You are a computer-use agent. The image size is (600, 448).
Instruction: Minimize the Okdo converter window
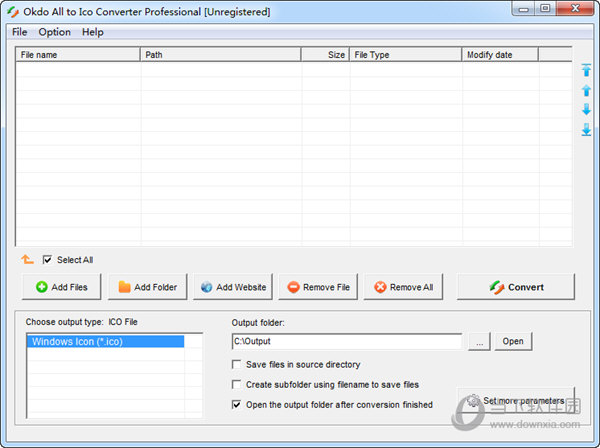[524, 9]
